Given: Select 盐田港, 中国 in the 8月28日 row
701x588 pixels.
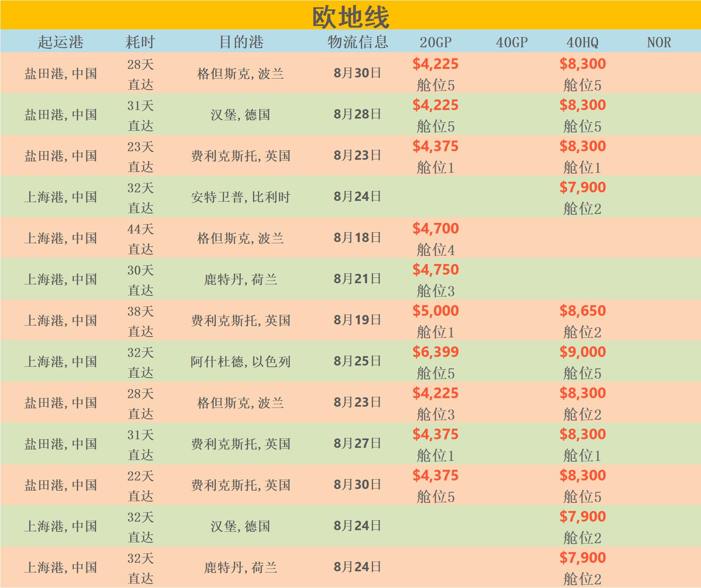Looking at the screenshot, I should [61, 115].
